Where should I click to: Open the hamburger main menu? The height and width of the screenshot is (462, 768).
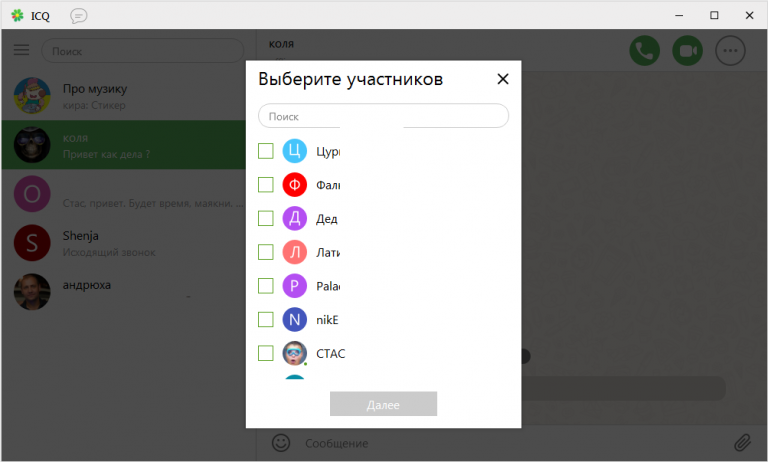pyautogui.click(x=21, y=50)
